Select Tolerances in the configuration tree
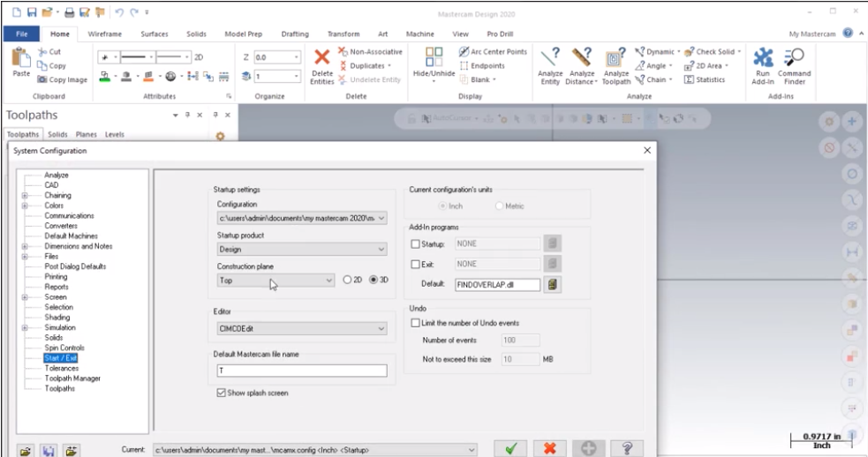The height and width of the screenshot is (457, 868). point(62,368)
